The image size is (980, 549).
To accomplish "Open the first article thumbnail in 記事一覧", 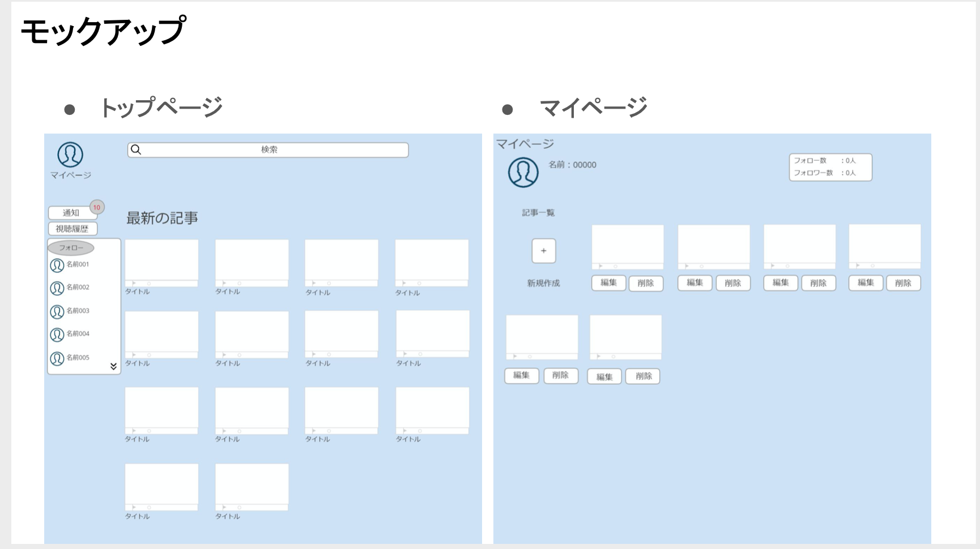I will 628,247.
